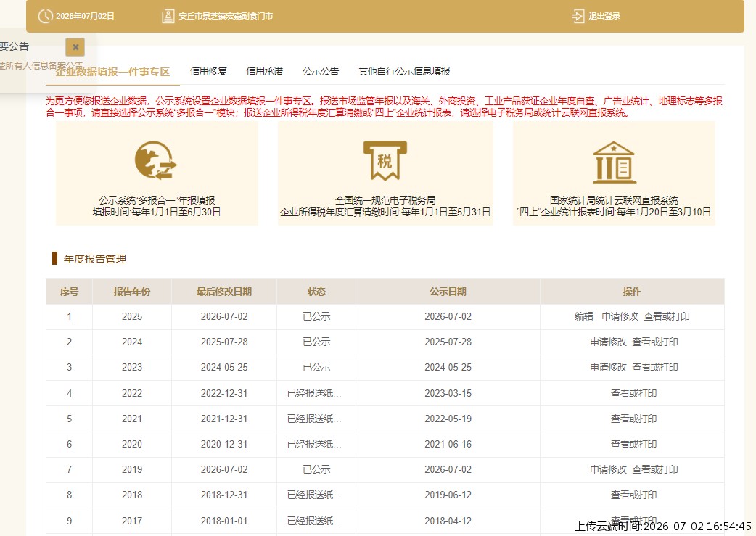
Task: Click 申请修改 for the 2024 report
Action: click(608, 342)
